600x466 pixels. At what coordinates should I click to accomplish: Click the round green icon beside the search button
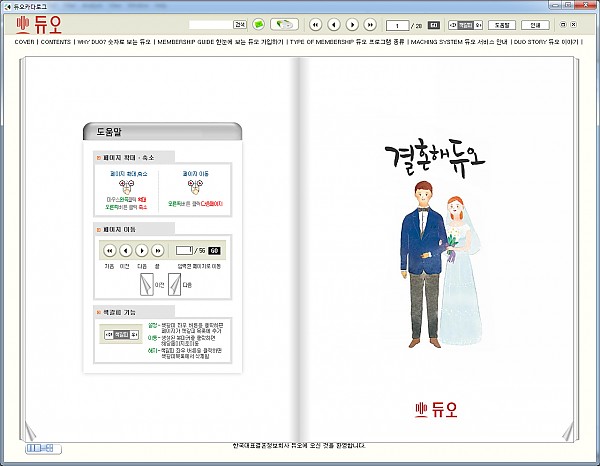coord(259,24)
